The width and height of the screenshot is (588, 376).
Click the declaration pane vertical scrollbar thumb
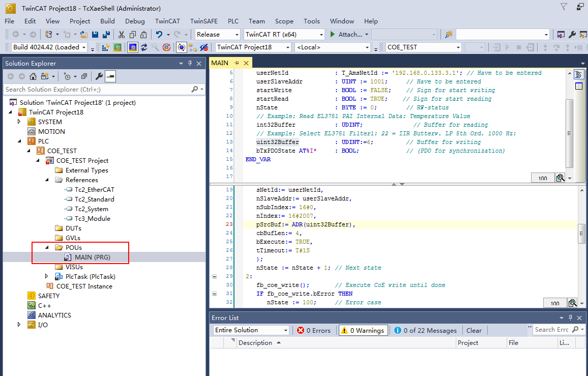coord(570,133)
